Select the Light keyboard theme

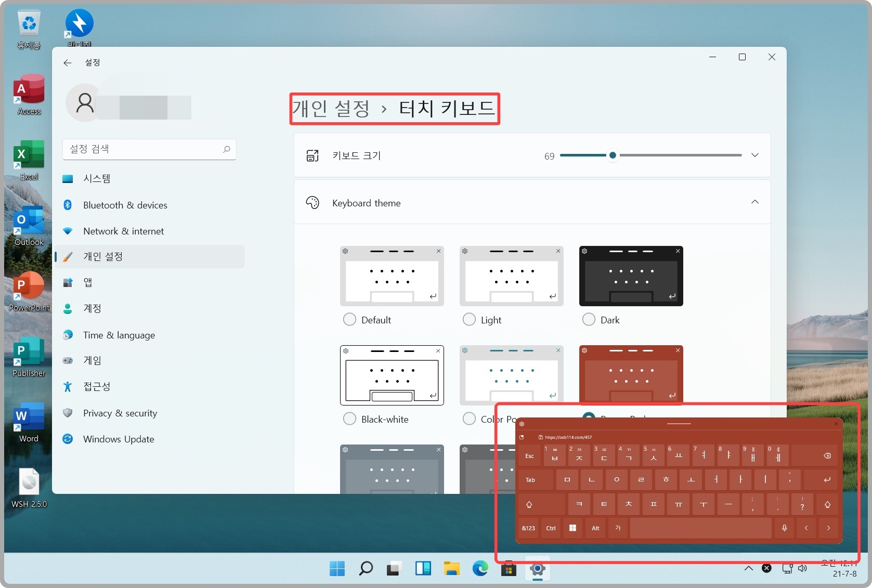coord(469,319)
